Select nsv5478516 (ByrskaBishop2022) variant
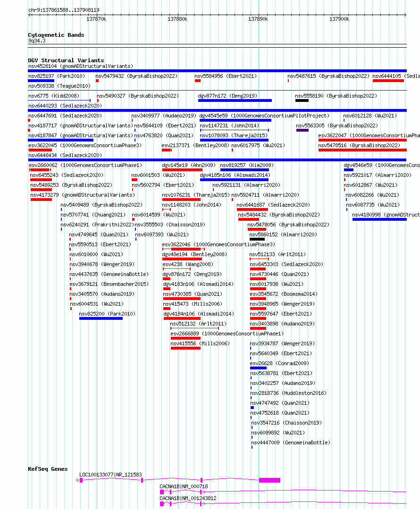The height and width of the screenshot is (509, 420). coord(359,145)
